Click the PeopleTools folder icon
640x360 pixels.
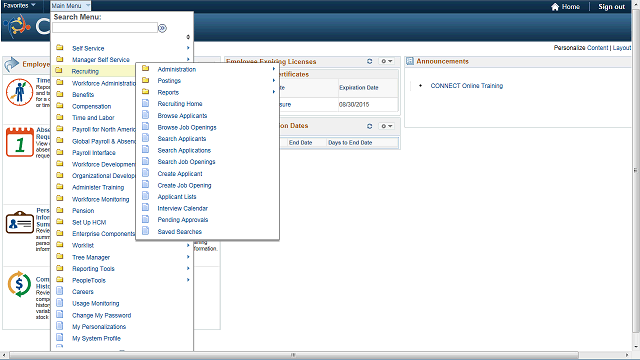(x=60, y=280)
